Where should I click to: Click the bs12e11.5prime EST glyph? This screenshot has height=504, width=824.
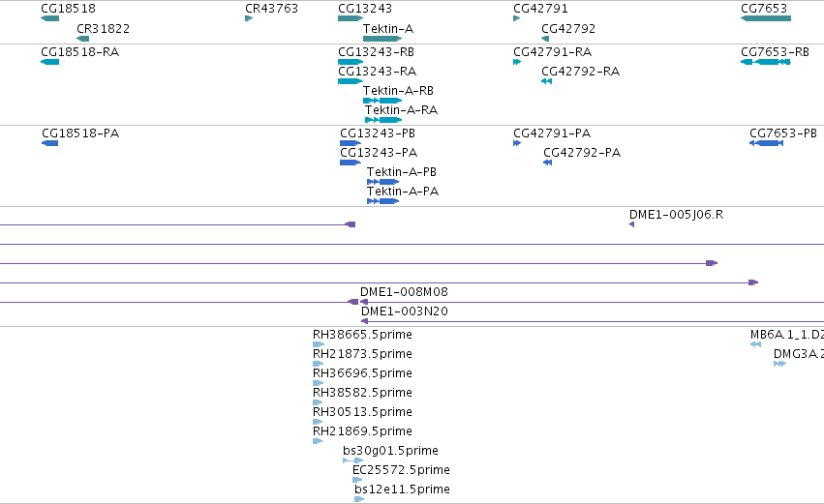pos(359,499)
